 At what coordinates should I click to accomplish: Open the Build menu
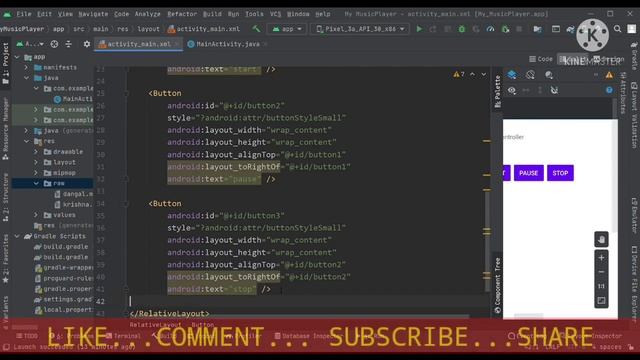click(212, 14)
